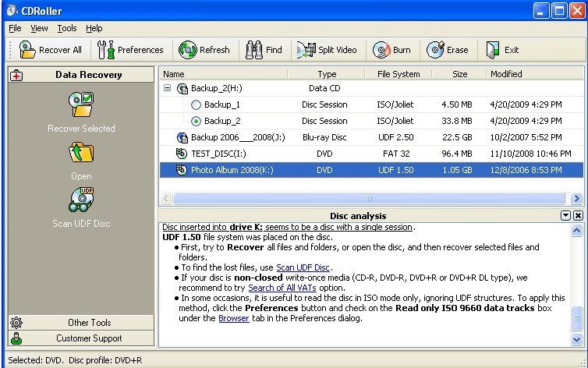Click the Burn disc icon
This screenshot has width=588, height=368.
pos(381,50)
